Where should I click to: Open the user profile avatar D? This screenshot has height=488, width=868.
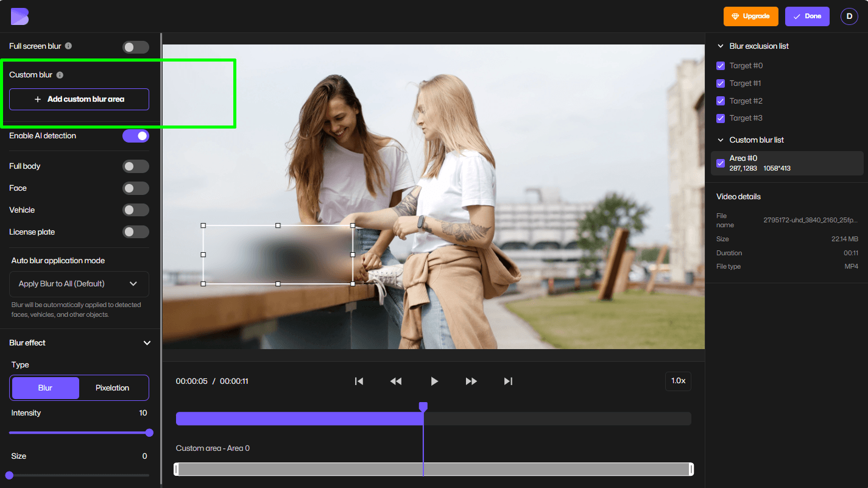(849, 16)
